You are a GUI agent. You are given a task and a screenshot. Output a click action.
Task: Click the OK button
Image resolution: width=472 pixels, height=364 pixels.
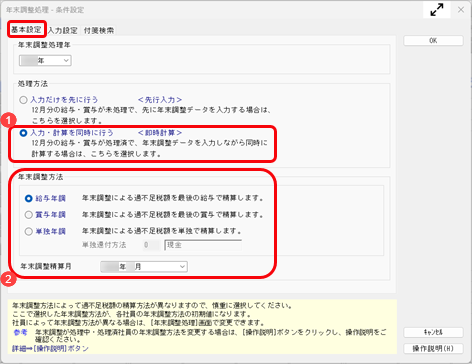[433, 41]
